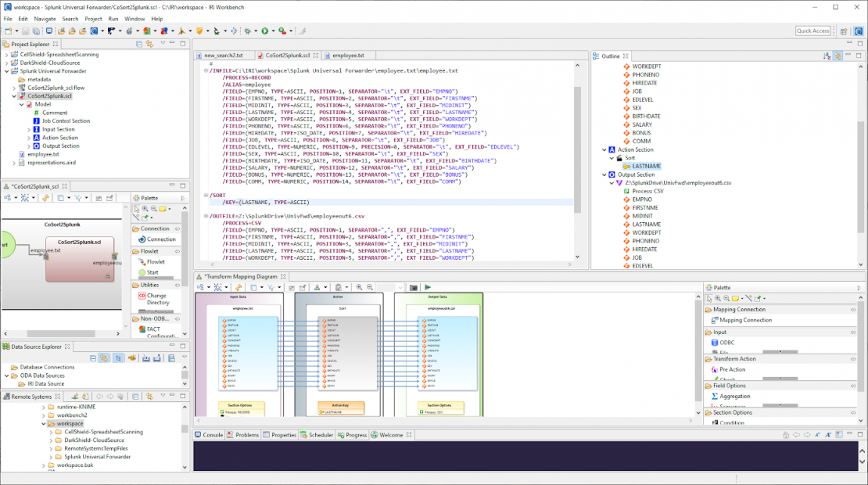The width and height of the screenshot is (868, 485).
Task: Collapse the Splunk Universal Forwarder project
Action: point(6,71)
